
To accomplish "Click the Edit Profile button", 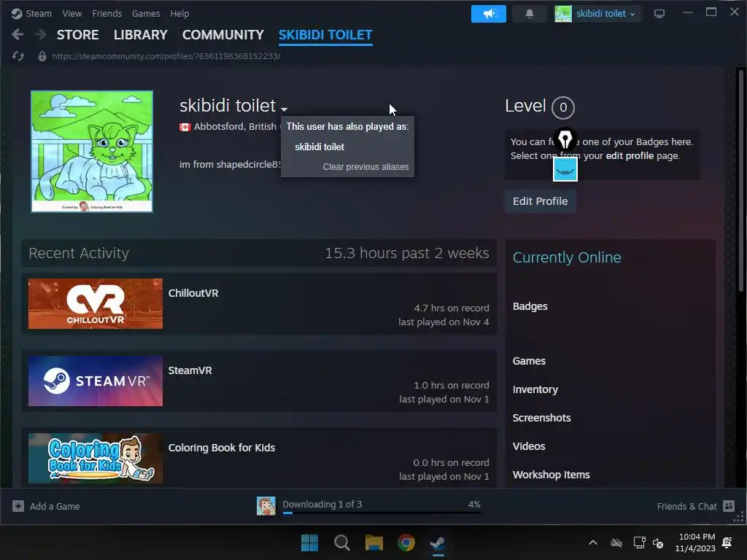I will click(541, 201).
